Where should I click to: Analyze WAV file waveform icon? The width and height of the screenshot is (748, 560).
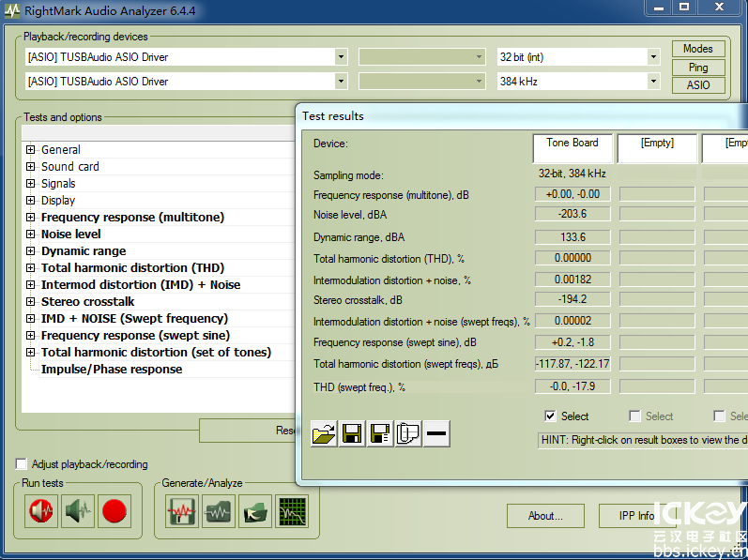pos(219,511)
